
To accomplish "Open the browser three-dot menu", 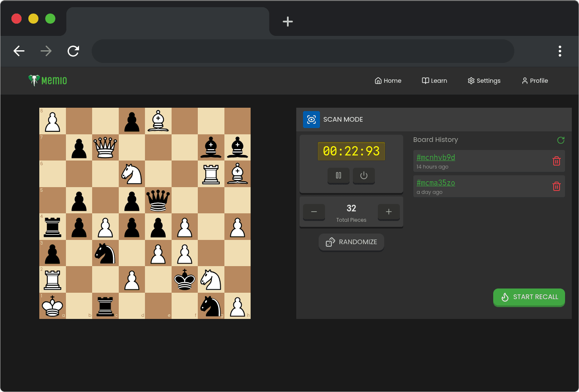I will pos(560,51).
